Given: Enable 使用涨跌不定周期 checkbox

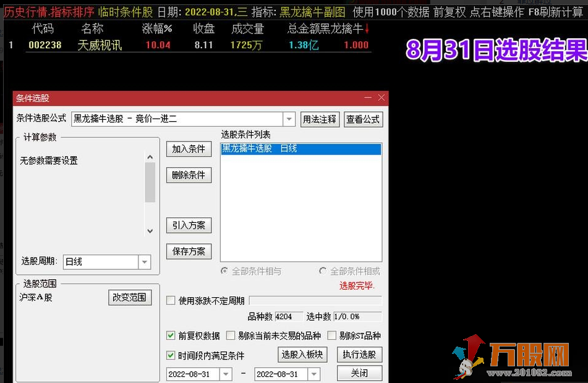Looking at the screenshot, I should click(x=171, y=300).
